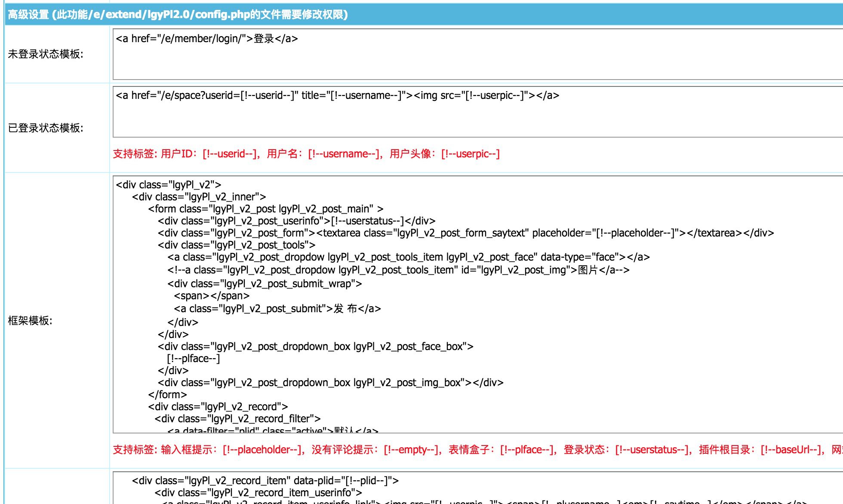Click the 登录 link code in first text area
The height and width of the screenshot is (504, 843).
[206, 39]
